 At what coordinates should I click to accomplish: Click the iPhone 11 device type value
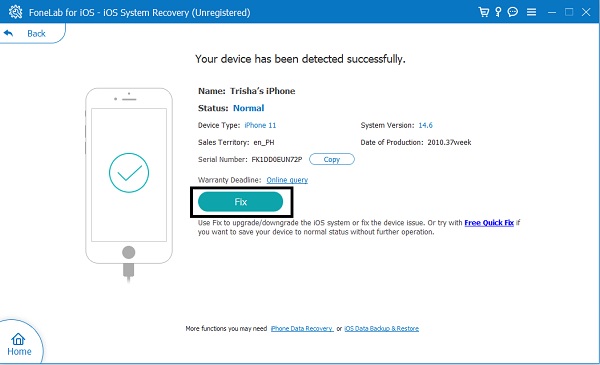click(260, 125)
